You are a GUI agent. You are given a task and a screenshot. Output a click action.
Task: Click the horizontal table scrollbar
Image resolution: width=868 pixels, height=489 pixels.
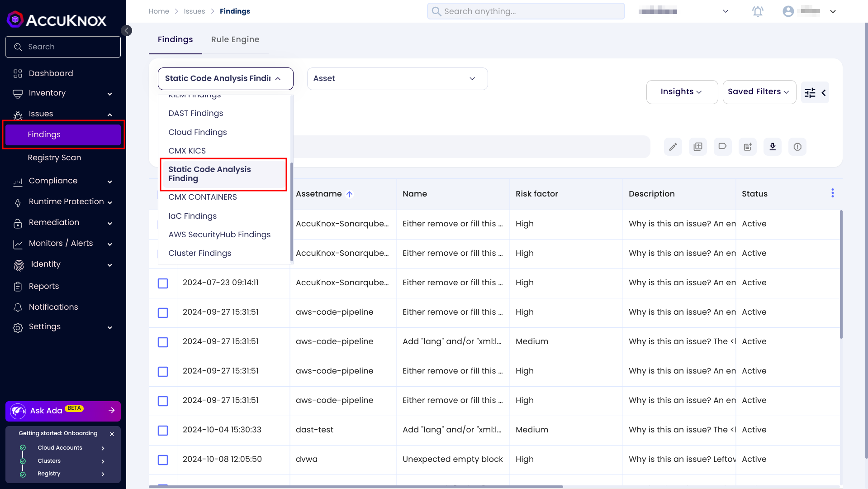356,487
